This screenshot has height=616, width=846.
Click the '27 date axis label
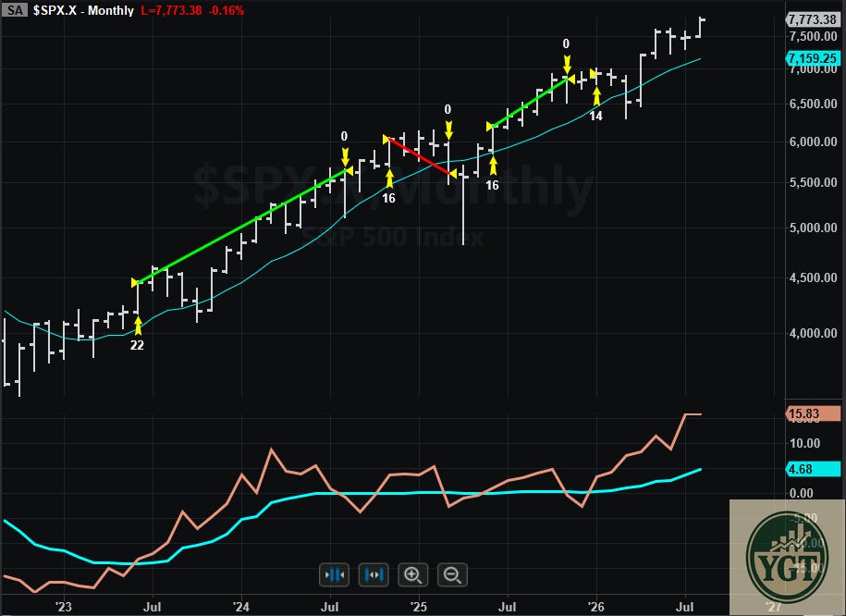(x=773, y=608)
